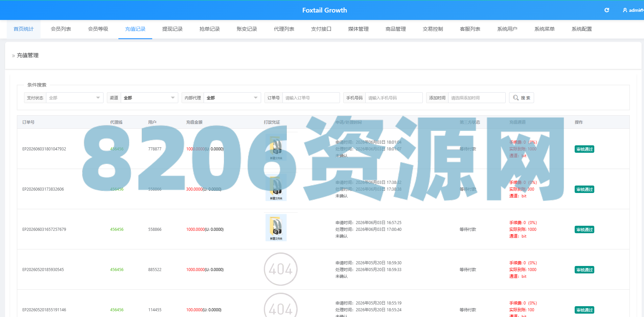
Task: Open the admin user icon menu
Action: pos(625,10)
